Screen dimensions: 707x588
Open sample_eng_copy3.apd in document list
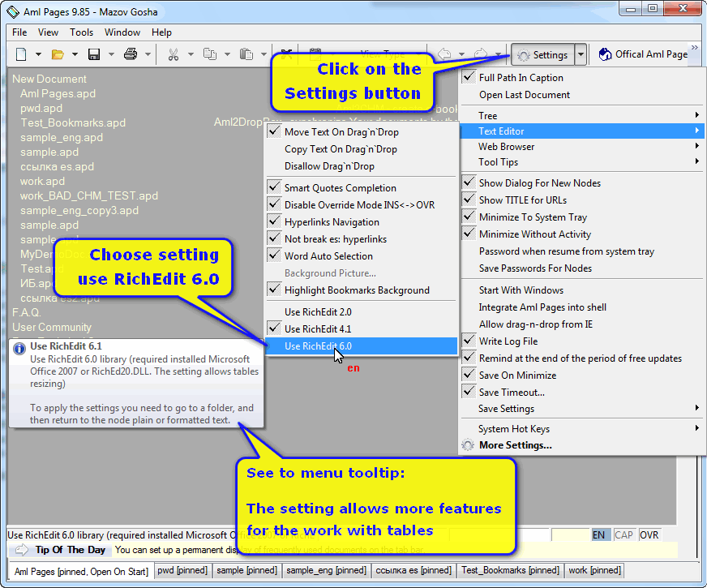coord(79,211)
